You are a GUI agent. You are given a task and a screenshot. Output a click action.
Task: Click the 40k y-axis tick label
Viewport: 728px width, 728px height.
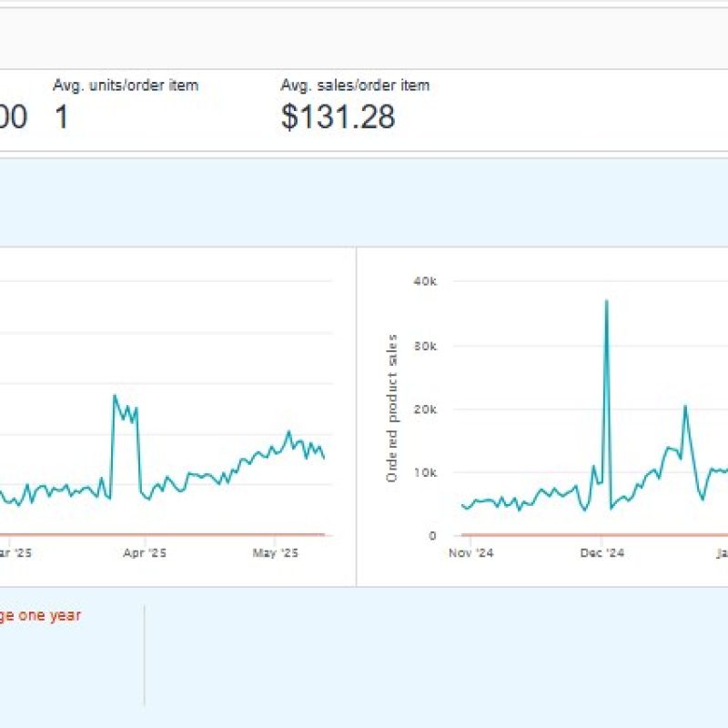(x=425, y=282)
